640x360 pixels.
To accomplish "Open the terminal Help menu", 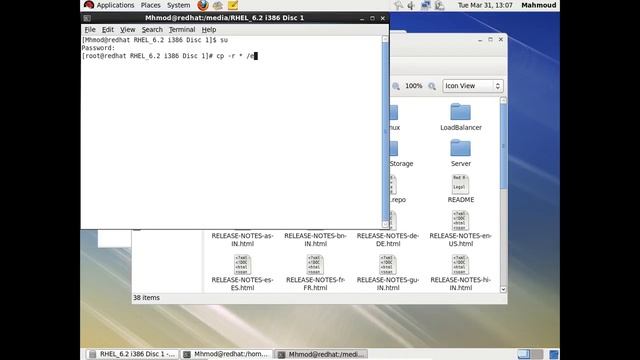I will click(209, 29).
